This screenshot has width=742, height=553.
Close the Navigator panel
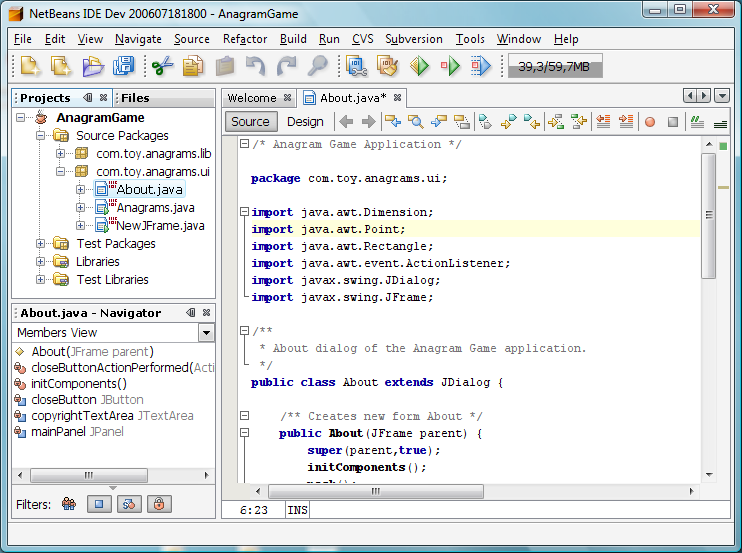coord(206,312)
